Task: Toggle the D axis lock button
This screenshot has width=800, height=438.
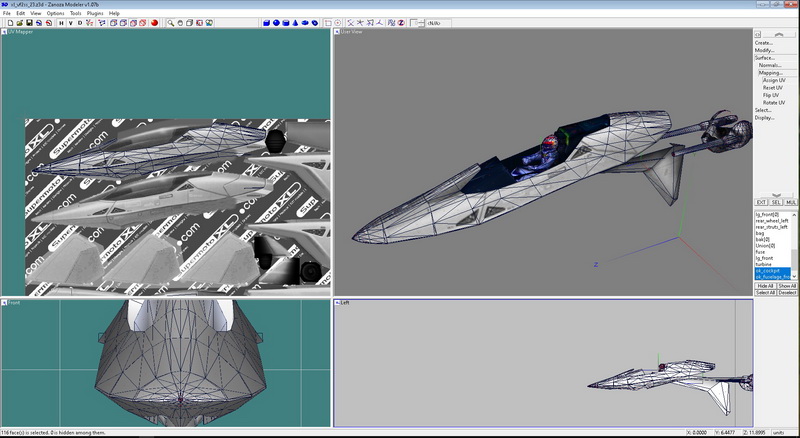Action: click(80, 23)
